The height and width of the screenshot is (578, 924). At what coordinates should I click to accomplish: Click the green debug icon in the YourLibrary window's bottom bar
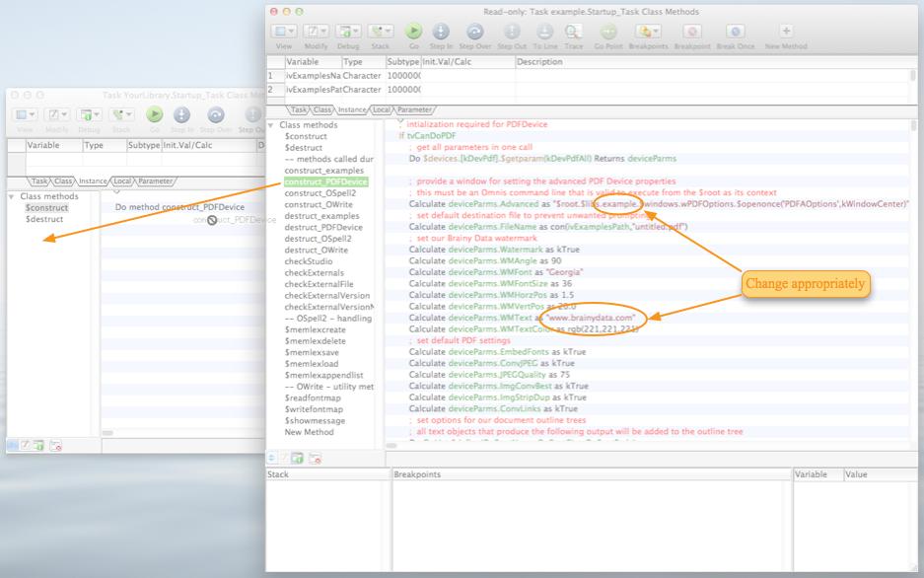point(38,446)
